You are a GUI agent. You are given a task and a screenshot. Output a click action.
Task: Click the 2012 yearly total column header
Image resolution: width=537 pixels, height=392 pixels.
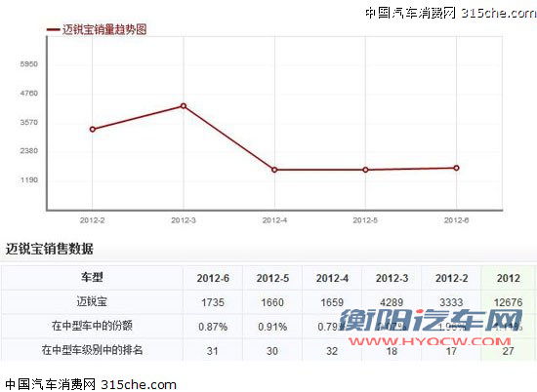click(x=509, y=278)
